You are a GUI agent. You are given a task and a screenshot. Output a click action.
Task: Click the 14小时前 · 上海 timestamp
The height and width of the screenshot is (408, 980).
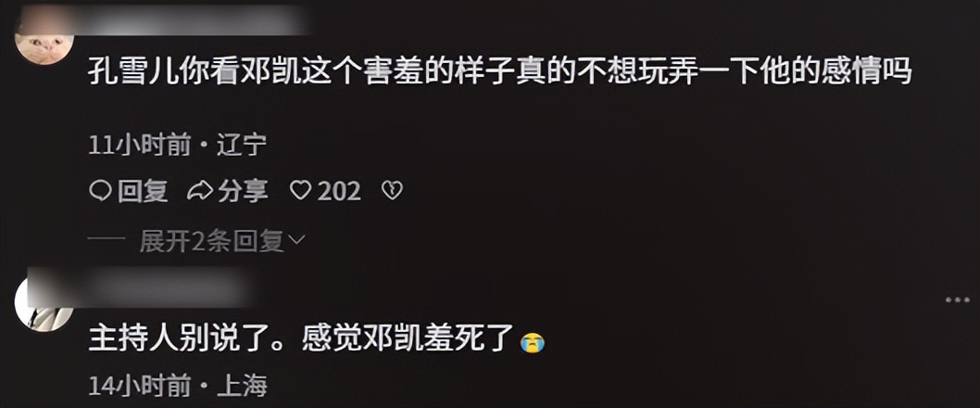click(x=178, y=386)
